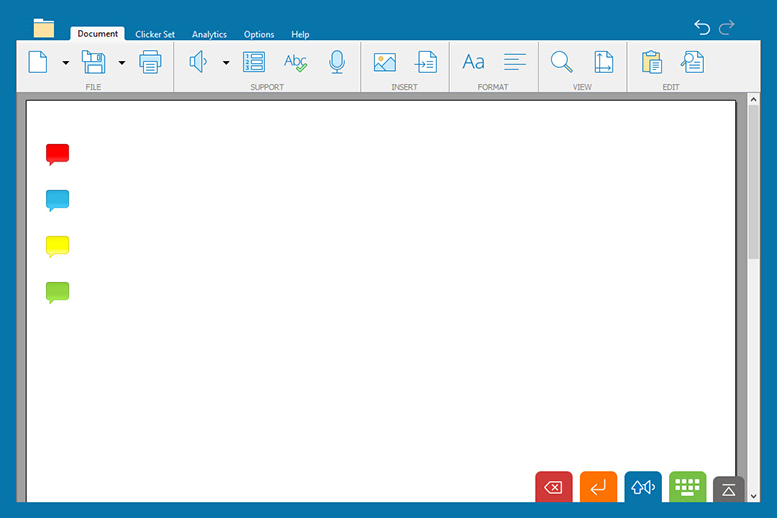The width and height of the screenshot is (777, 518).
Task: Expand the Save dropdown arrow
Action: [122, 63]
